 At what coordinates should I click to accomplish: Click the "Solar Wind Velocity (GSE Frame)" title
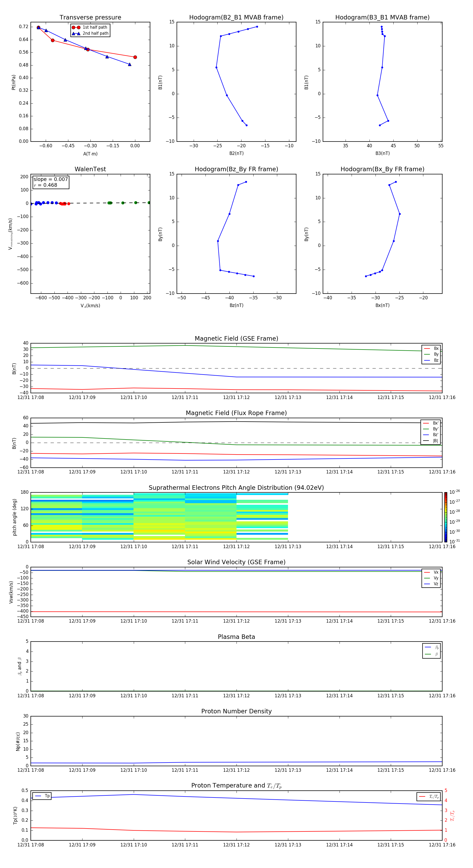(236, 562)
